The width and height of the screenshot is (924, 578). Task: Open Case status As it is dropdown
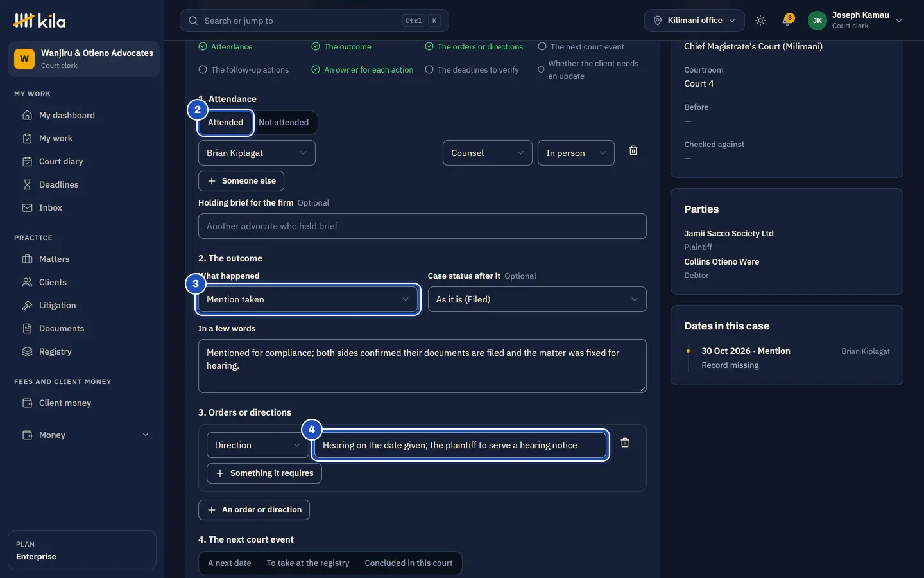(537, 299)
